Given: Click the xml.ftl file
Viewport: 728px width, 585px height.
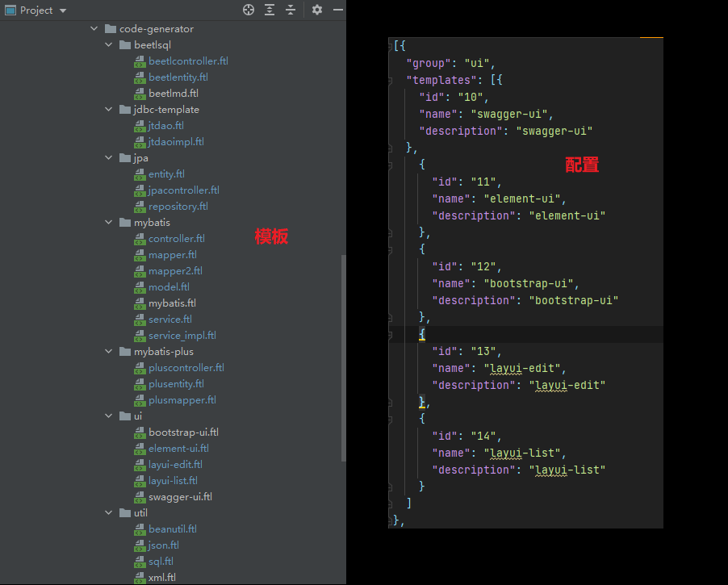Looking at the screenshot, I should pos(161,578).
